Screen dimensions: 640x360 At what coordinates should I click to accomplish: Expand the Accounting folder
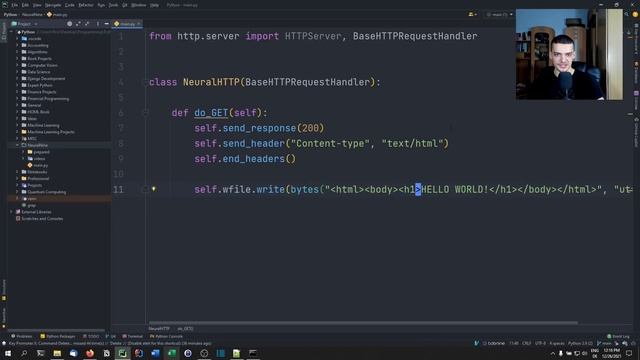pos(17,45)
